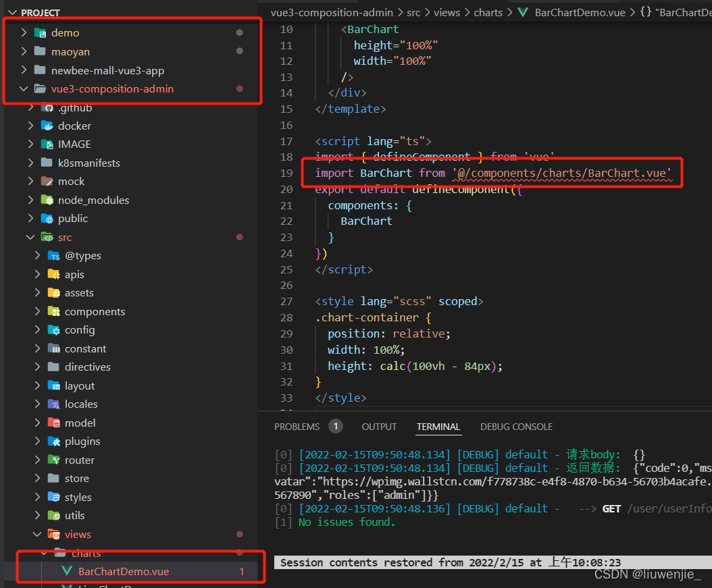Viewport: 712px width, 588px height.
Task: Click the locales folder icon
Action: [x=53, y=404]
